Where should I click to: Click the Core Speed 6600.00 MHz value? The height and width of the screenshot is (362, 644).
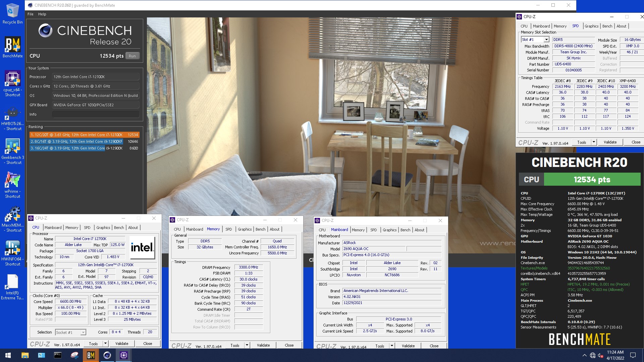[x=70, y=301]
